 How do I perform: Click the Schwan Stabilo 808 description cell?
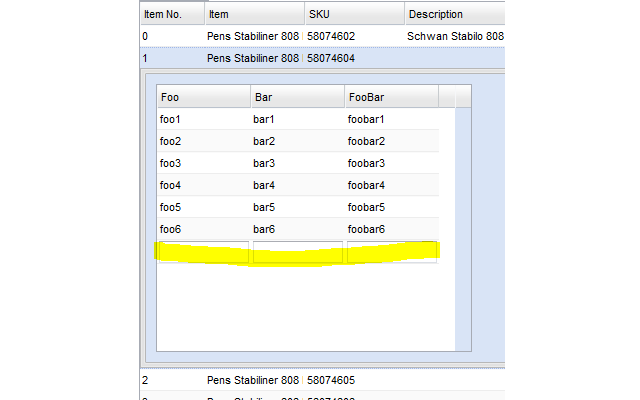click(x=455, y=36)
